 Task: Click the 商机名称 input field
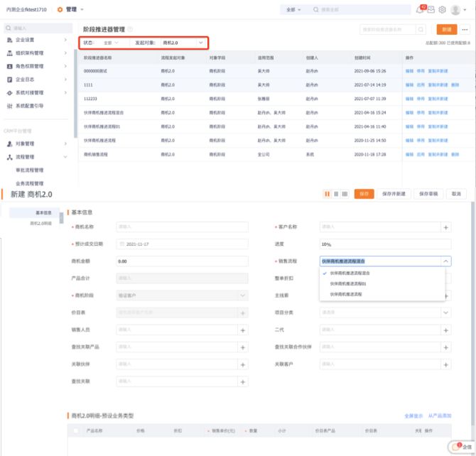pos(182,227)
